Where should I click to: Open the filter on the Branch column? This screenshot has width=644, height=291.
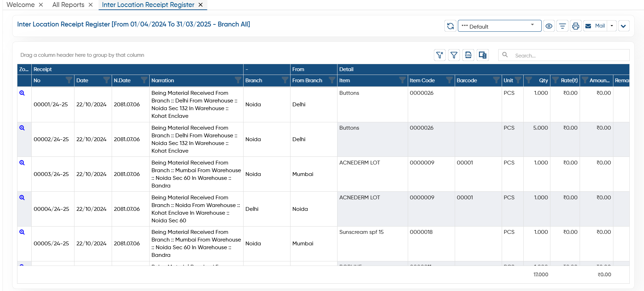(x=285, y=80)
